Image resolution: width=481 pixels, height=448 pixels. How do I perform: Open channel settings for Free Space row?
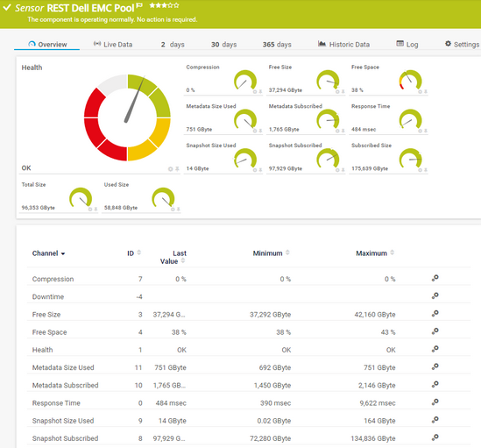pyautogui.click(x=435, y=331)
